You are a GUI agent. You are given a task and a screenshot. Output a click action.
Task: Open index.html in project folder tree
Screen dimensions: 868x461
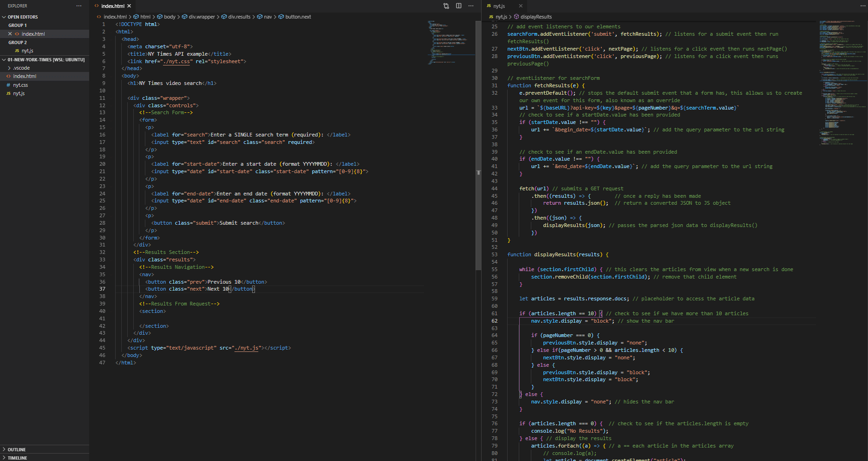[x=25, y=76]
